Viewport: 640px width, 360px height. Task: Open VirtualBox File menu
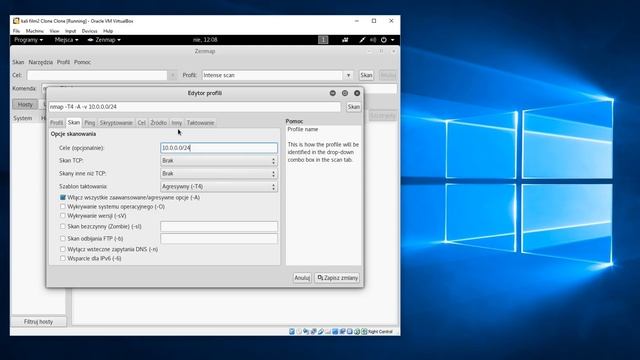coord(16,31)
